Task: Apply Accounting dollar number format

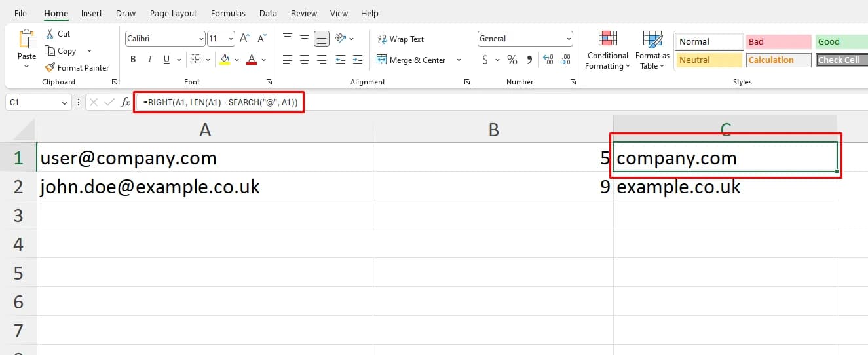Action: coord(485,60)
